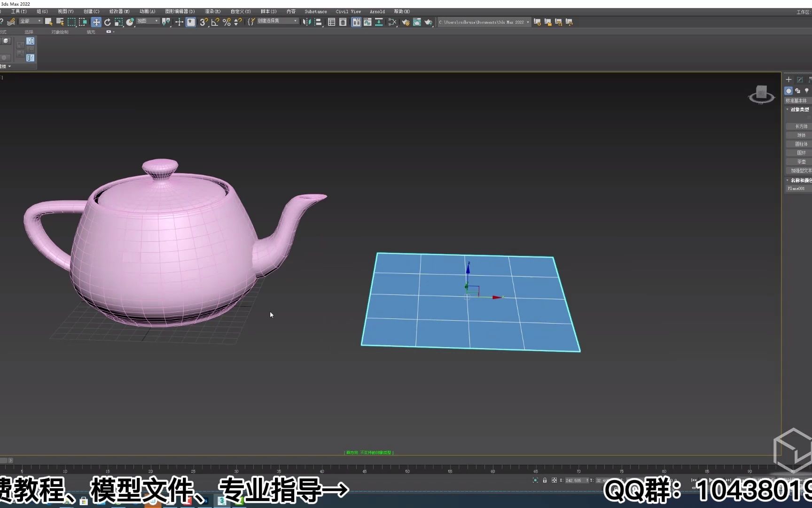Click the 茶壶 (Teapot) creation button
Screen dimensions: 812x508
pos(800,161)
